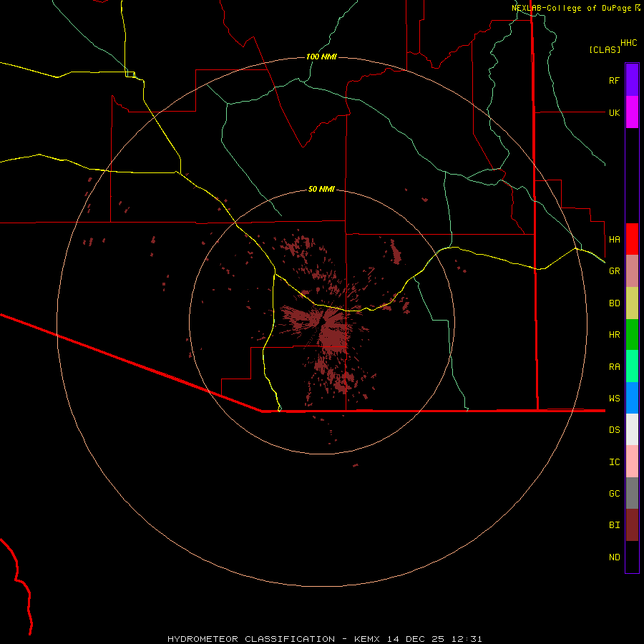Click the 50 NMI range ring label
Viewport: 644px width, 644px height.
321,189
